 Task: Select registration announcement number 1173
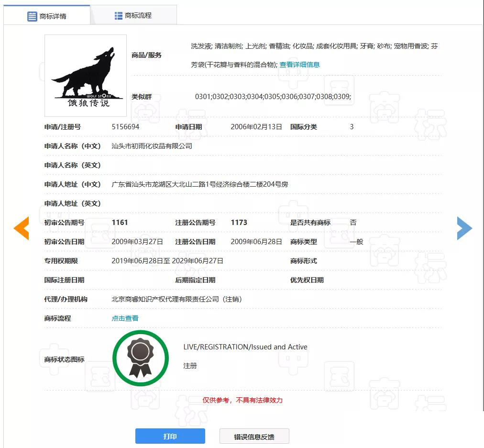pyautogui.click(x=239, y=223)
